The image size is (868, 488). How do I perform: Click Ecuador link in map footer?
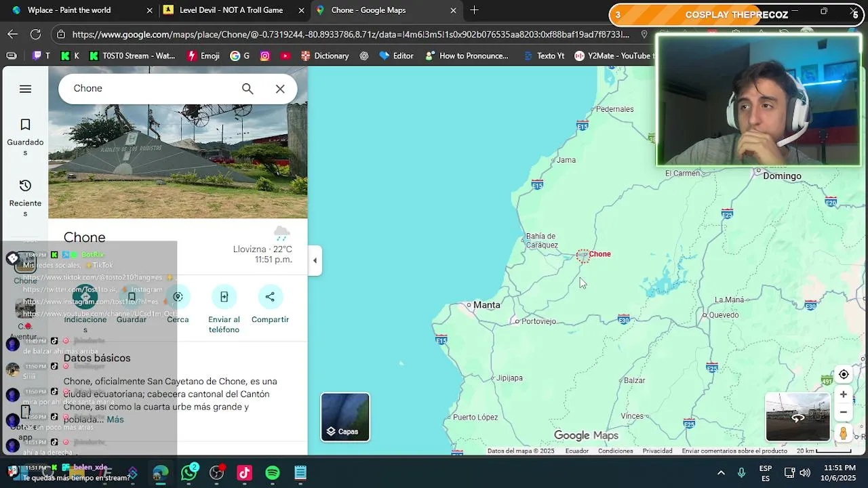(577, 451)
